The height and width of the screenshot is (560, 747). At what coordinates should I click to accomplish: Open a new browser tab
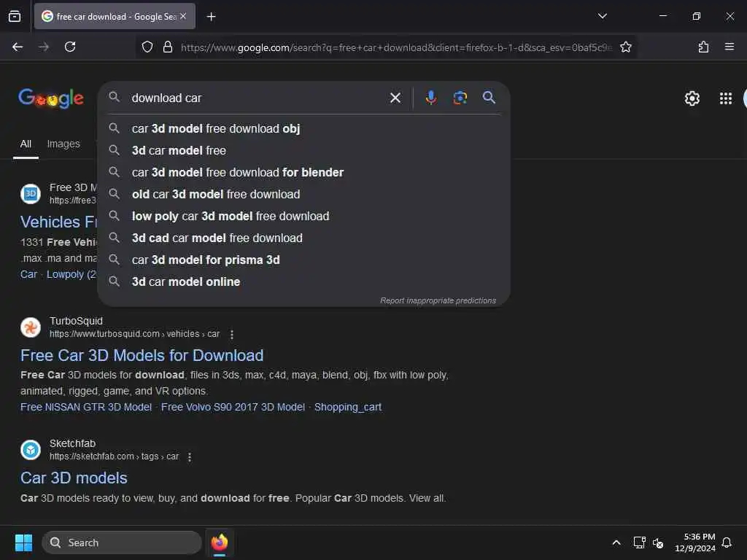click(x=211, y=17)
